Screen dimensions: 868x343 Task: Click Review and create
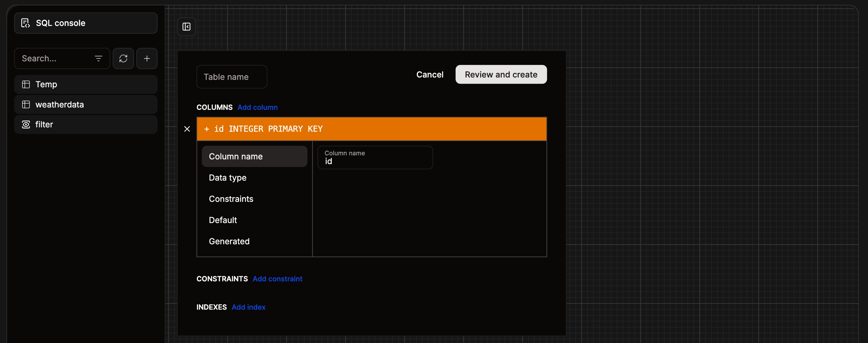tap(501, 74)
